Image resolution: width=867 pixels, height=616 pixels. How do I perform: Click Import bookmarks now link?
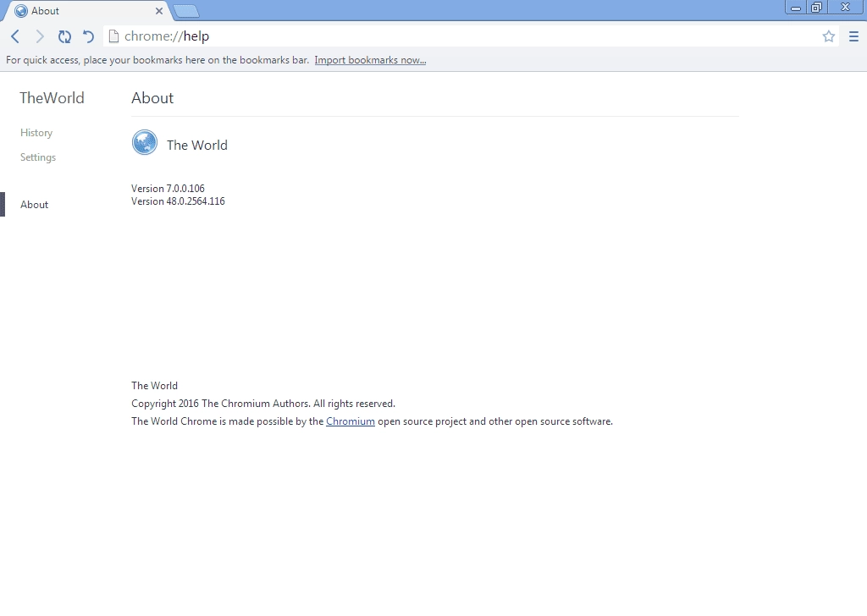tap(370, 60)
